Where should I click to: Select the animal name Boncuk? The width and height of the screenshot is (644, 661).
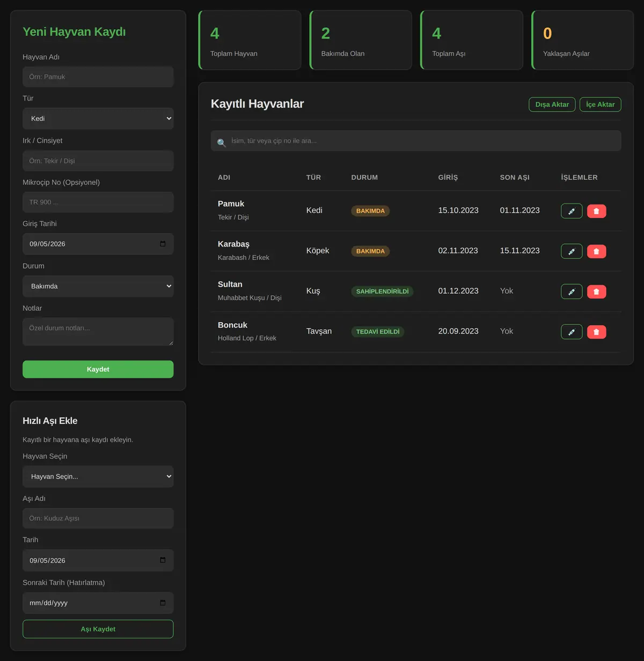click(x=232, y=325)
